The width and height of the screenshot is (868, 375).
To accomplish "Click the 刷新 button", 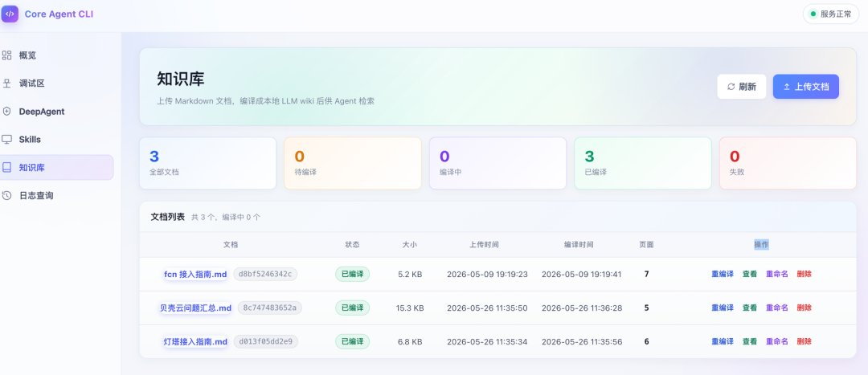I will click(742, 87).
